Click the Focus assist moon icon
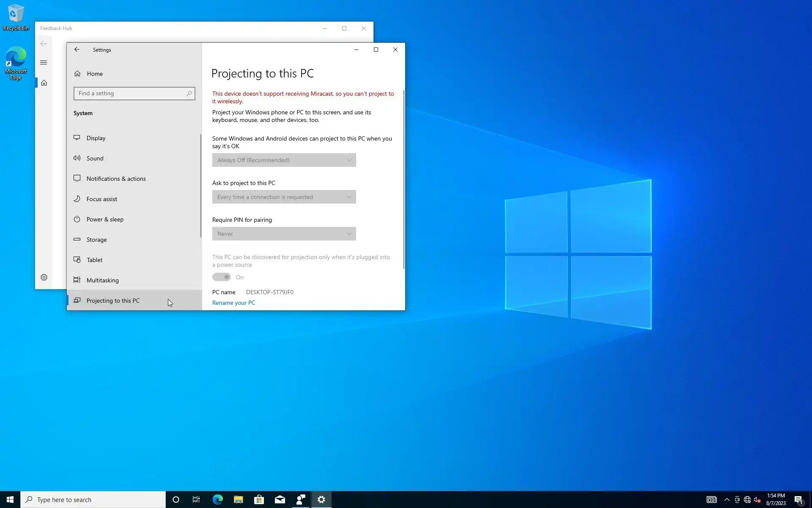Image resolution: width=812 pixels, height=508 pixels. coord(77,199)
